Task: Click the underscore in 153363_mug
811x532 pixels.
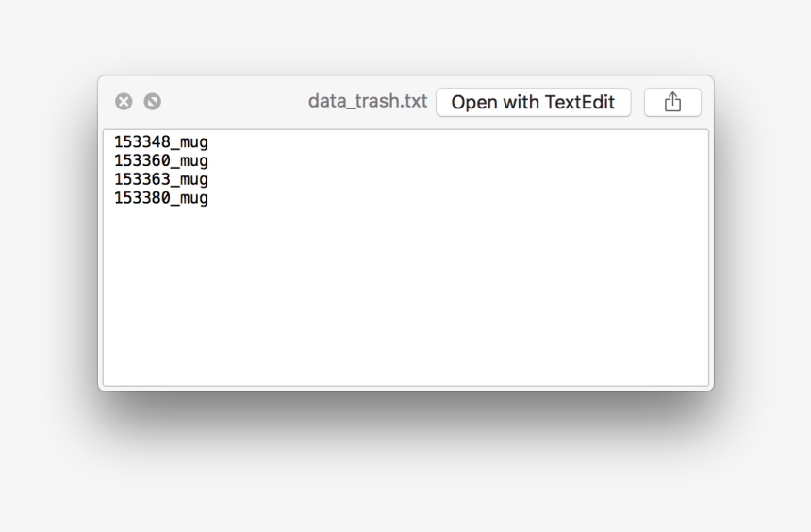Action: coord(175,187)
